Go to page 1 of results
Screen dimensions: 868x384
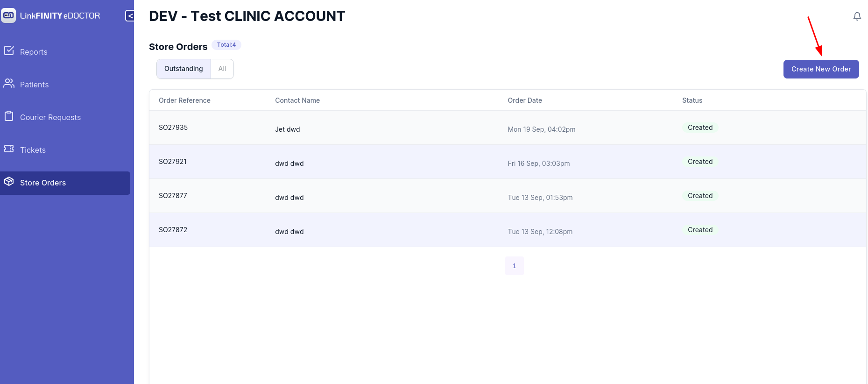click(514, 266)
